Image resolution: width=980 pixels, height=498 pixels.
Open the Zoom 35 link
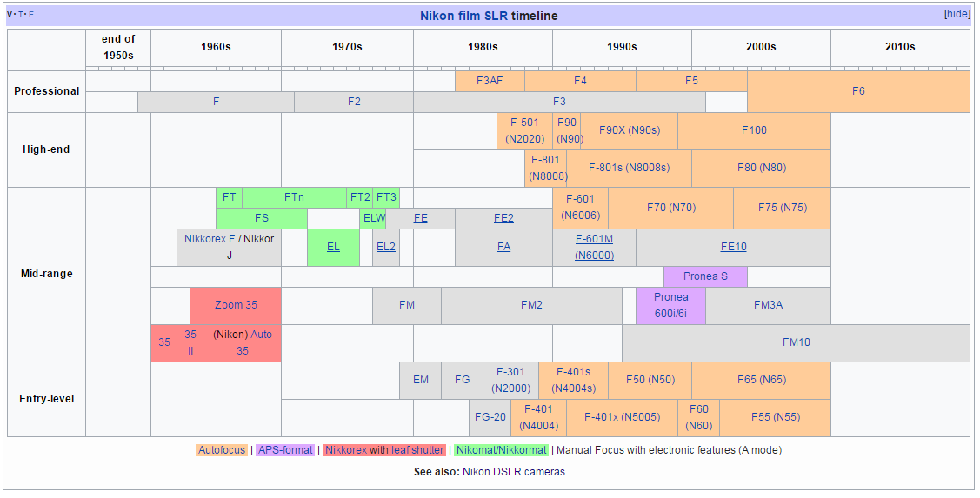[236, 305]
